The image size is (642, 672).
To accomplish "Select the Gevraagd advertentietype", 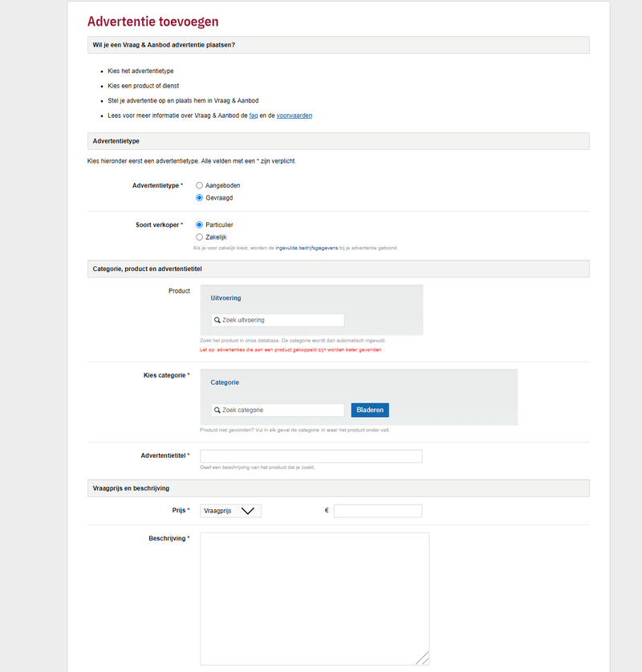I will [199, 198].
